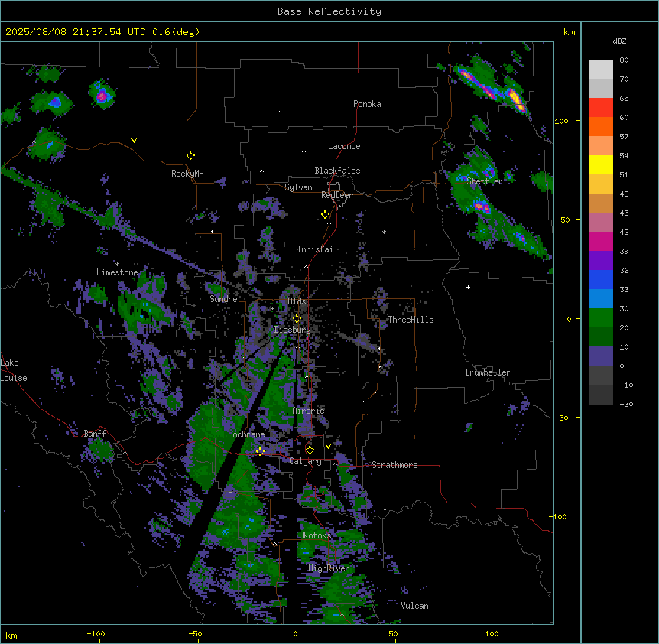Click the Limestone label
Image resolution: width=659 pixels, height=644 pixels.
[117, 272]
